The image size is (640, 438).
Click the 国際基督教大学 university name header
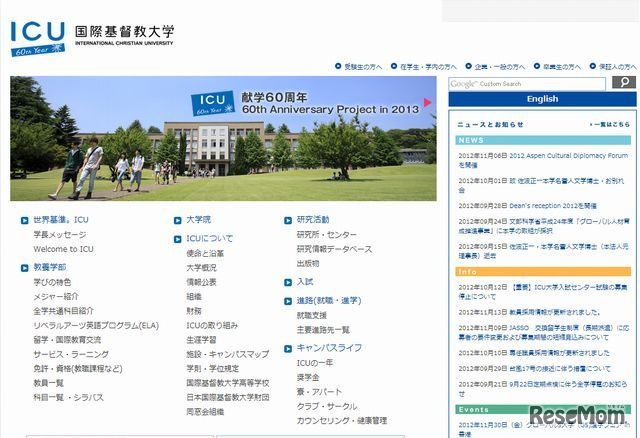tap(124, 35)
